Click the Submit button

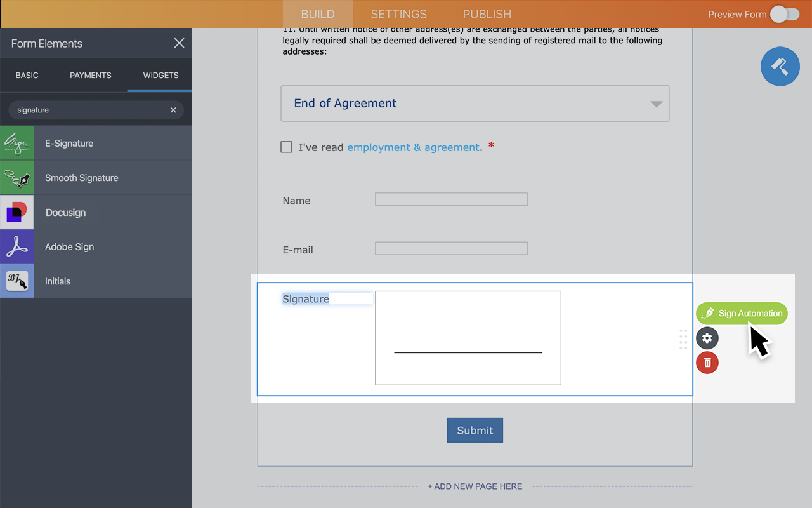pos(475,430)
